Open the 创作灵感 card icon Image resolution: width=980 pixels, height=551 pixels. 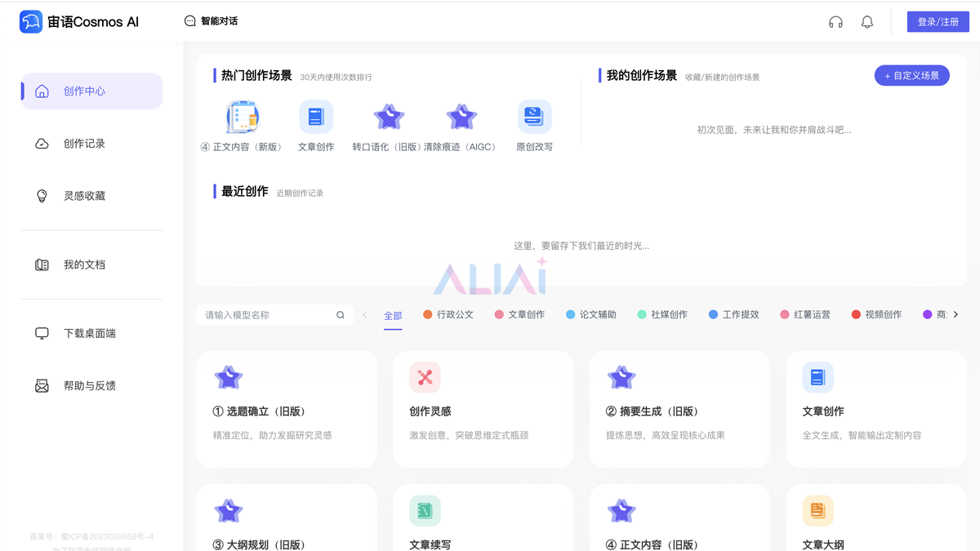[425, 377]
